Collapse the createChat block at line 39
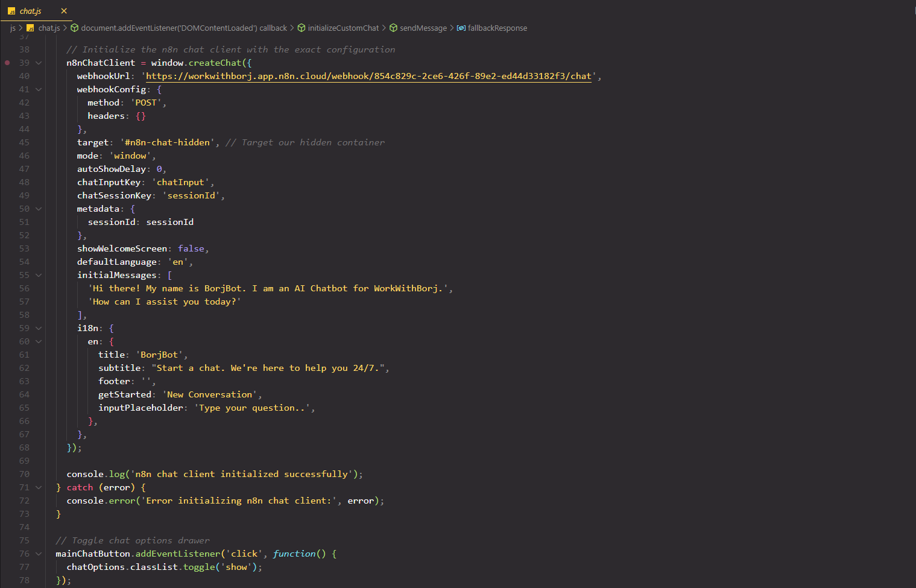 click(x=39, y=63)
